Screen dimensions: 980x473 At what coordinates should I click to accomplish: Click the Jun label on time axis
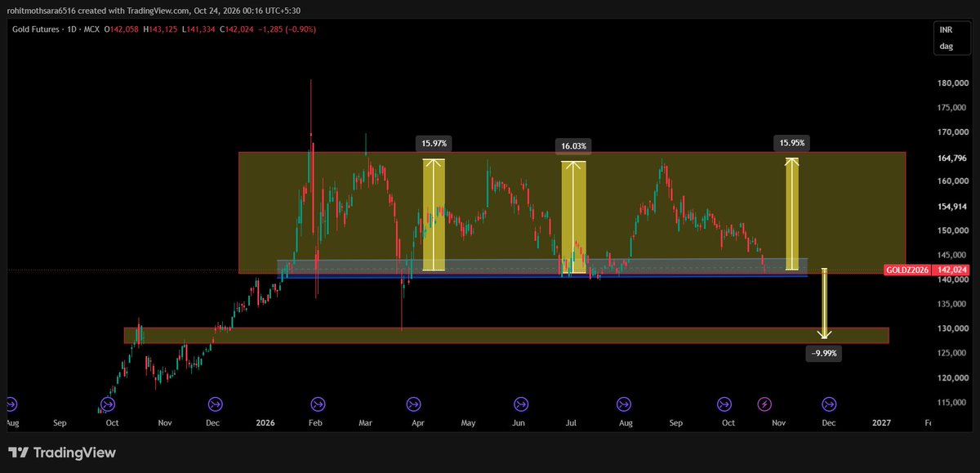(x=519, y=423)
